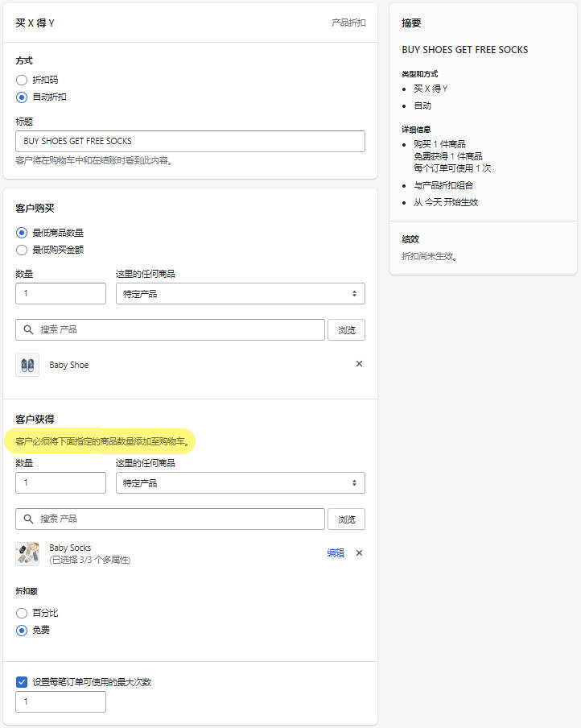Viewport: 581px width, 728px height.
Task: Choose 最低购买金额 radio button
Action: (x=22, y=250)
